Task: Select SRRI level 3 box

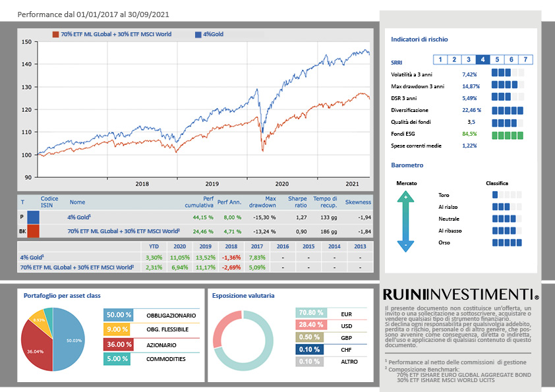Action: pos(469,59)
